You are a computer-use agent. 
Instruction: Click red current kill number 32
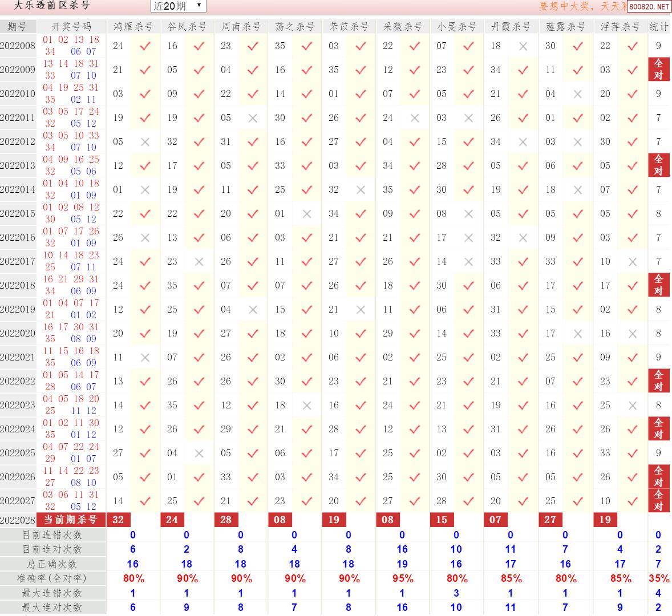[x=118, y=520]
